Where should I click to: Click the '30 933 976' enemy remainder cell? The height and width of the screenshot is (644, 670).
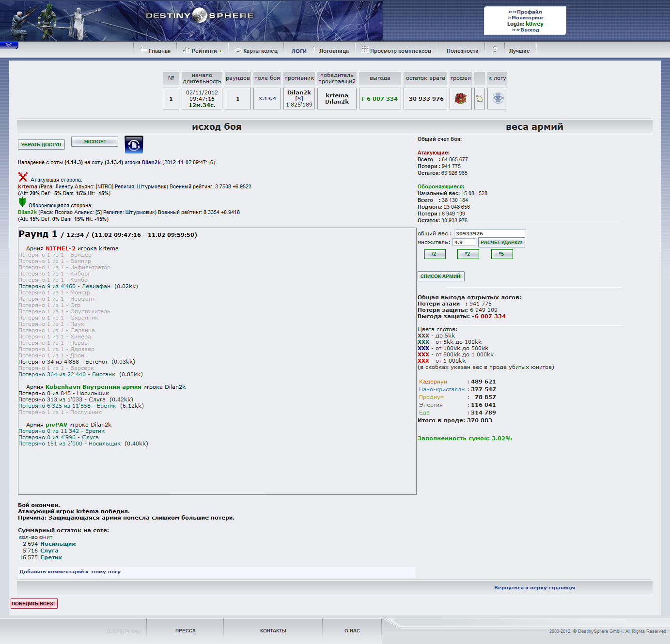pos(426,98)
